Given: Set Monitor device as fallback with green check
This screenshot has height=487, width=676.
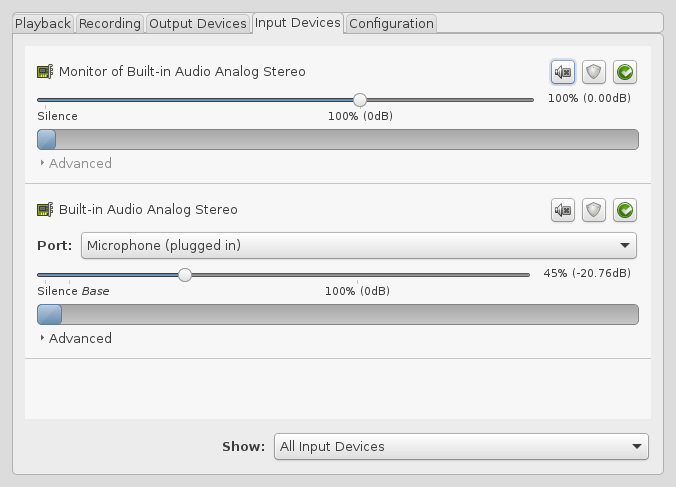Looking at the screenshot, I should (625, 72).
